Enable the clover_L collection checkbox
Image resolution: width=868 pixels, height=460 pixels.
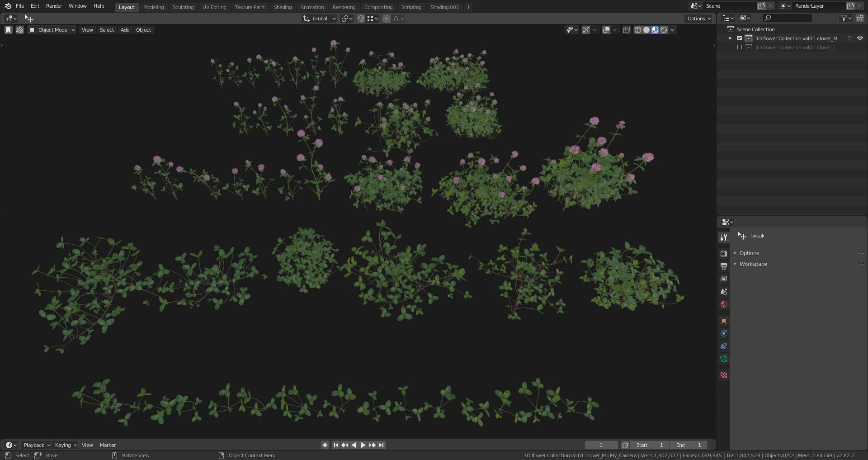tap(740, 47)
